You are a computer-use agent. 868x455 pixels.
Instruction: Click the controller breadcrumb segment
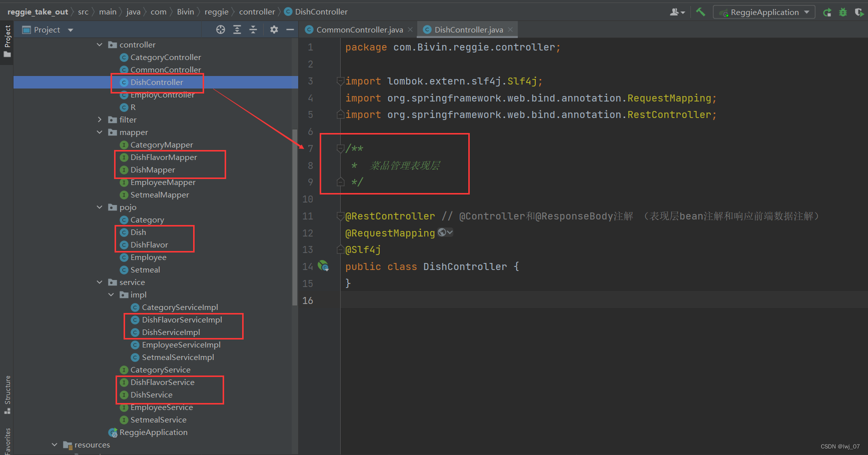point(257,11)
